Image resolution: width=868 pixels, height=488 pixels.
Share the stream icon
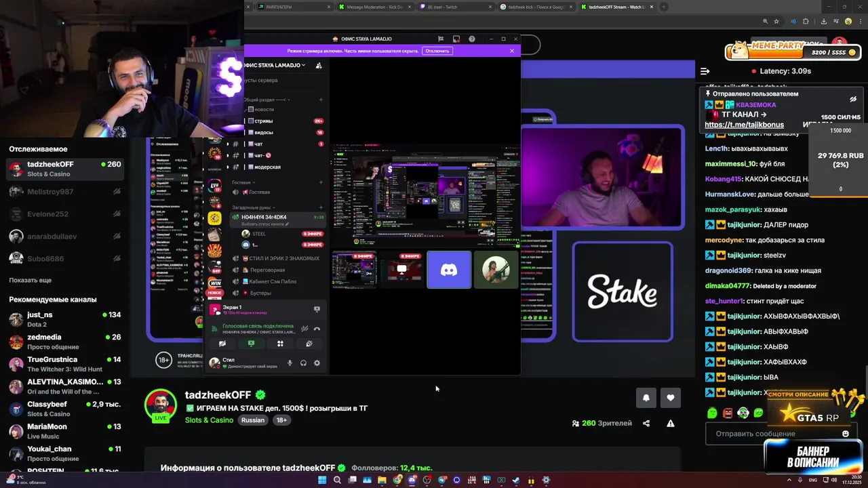tap(646, 424)
